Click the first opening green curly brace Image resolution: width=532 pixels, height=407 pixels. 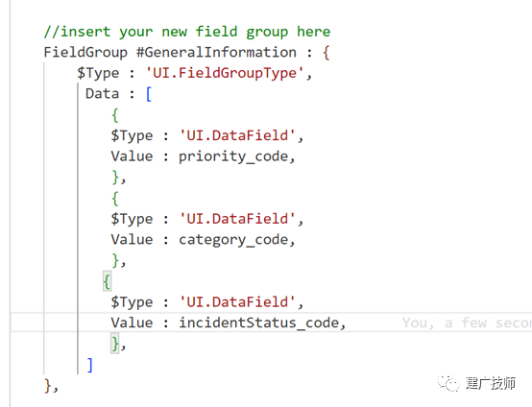[115, 115]
